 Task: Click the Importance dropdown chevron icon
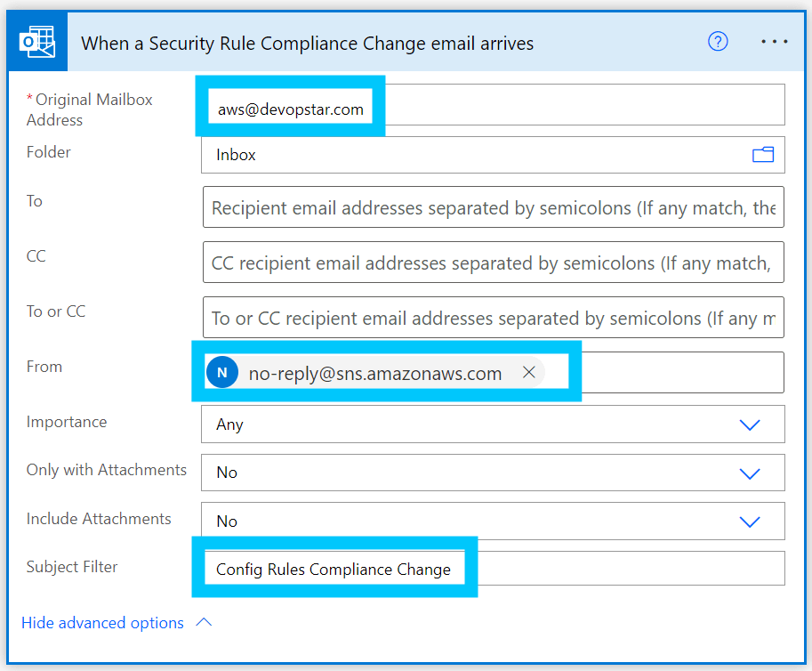750,424
